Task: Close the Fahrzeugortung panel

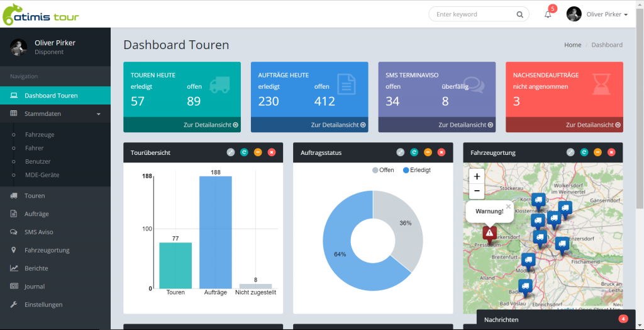Action: tap(611, 152)
